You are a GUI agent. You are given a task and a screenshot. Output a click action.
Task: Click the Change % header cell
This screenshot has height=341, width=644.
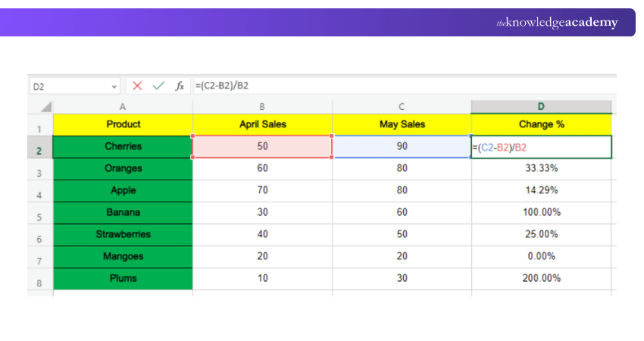(541, 124)
